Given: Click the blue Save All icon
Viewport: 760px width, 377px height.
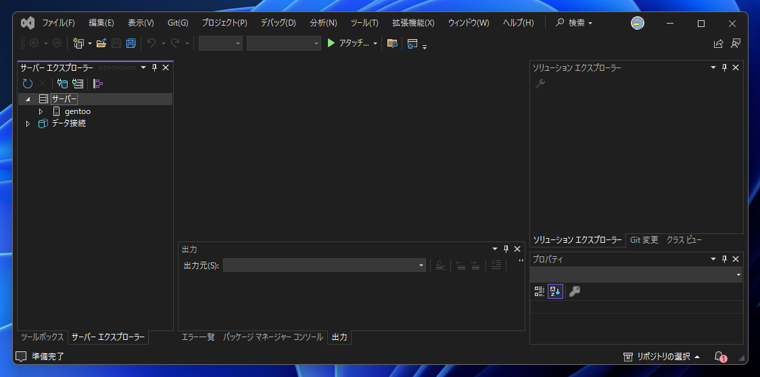Looking at the screenshot, I should 130,43.
